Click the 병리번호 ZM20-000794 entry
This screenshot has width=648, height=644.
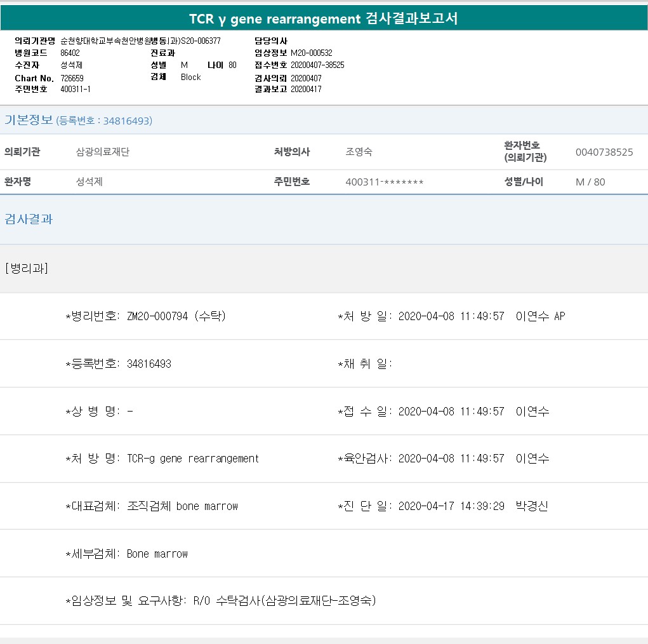pos(146,316)
